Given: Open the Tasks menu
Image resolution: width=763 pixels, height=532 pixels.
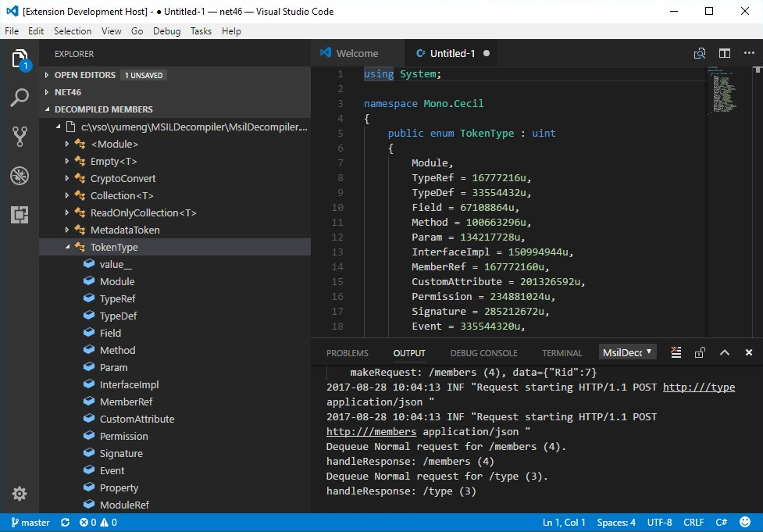Looking at the screenshot, I should click(201, 31).
